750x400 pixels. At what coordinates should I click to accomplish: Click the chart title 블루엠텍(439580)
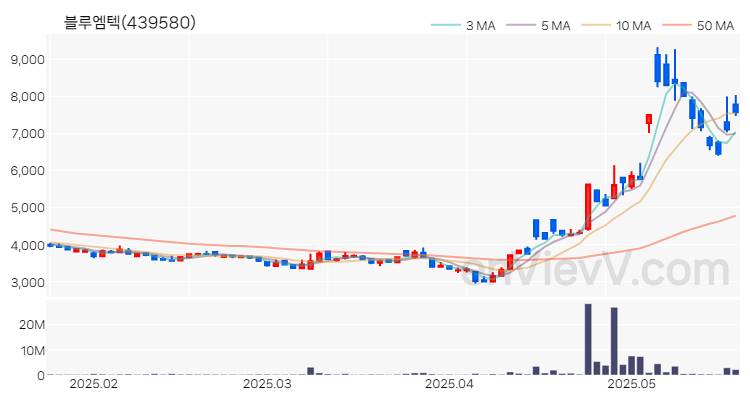pyautogui.click(x=130, y=22)
